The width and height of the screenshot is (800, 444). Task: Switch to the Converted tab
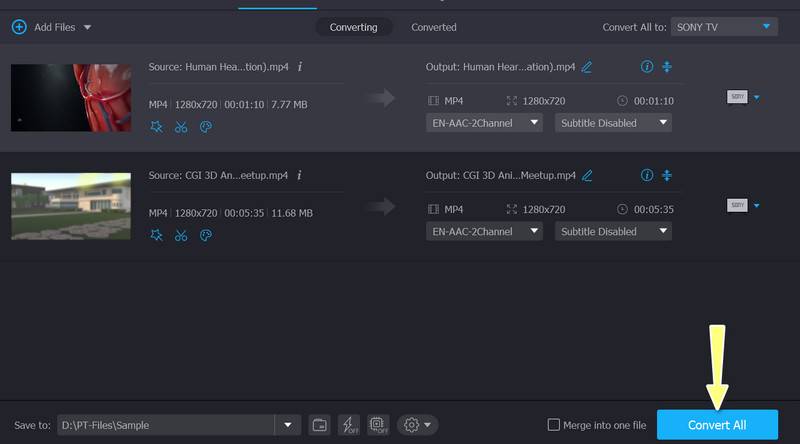(434, 27)
